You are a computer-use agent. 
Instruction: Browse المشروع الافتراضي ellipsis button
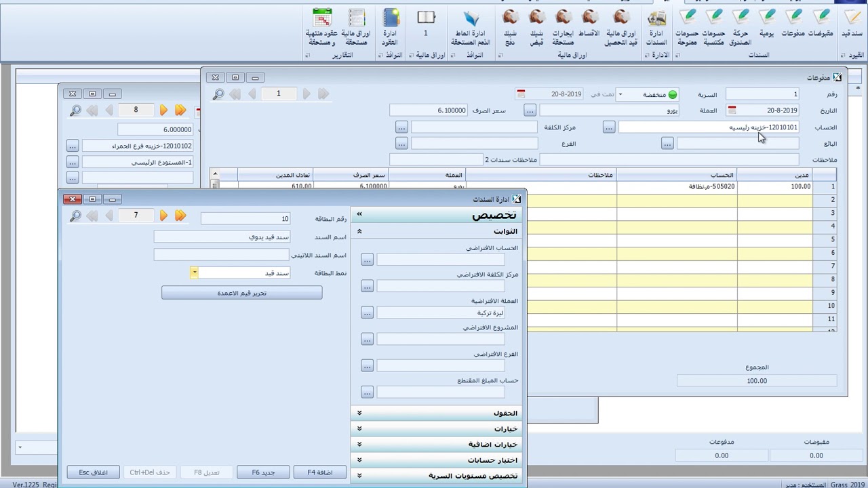pos(367,339)
